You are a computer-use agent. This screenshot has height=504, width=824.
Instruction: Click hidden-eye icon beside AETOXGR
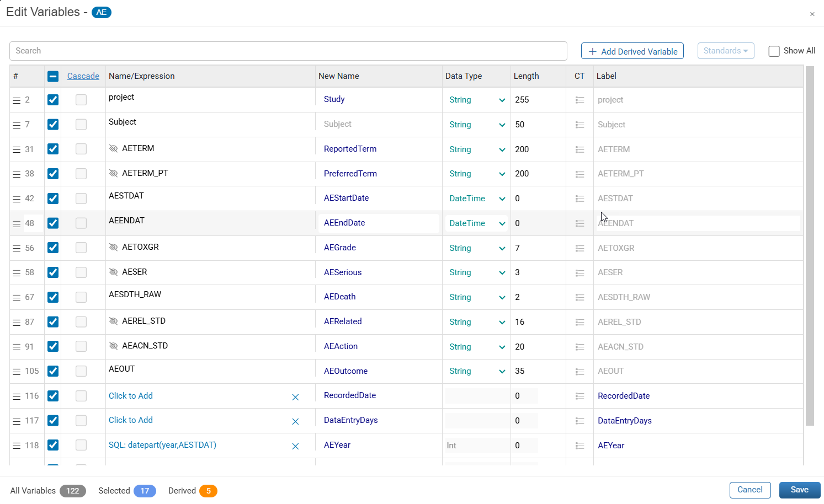pos(114,248)
